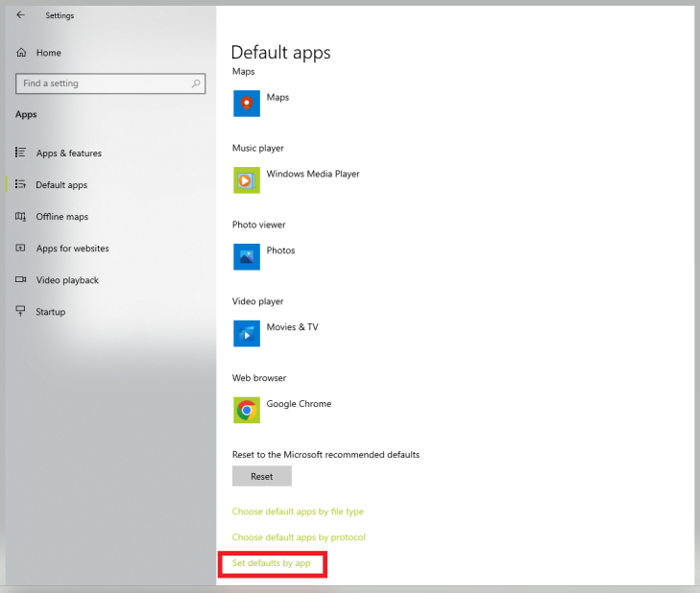Viewport: 700px width, 593px height.
Task: Click the Movies & TV icon
Action: click(247, 333)
